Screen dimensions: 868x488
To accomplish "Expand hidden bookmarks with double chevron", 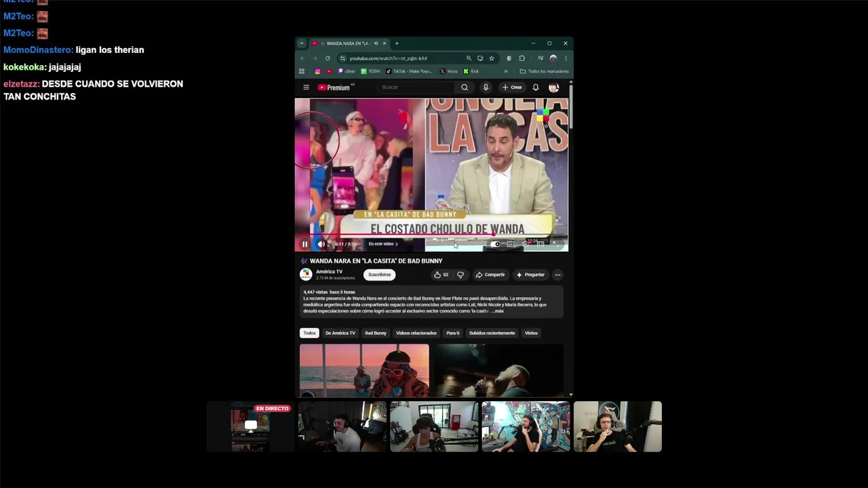I will point(505,71).
